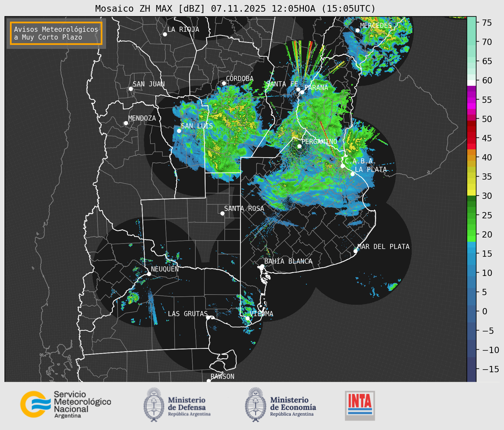This screenshot has height=430, width=504.
Task: Click the green 25 dBZ color band
Action: pyautogui.click(x=471, y=215)
